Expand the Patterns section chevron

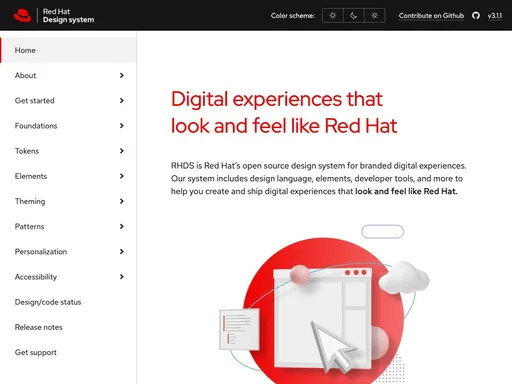coord(122,226)
